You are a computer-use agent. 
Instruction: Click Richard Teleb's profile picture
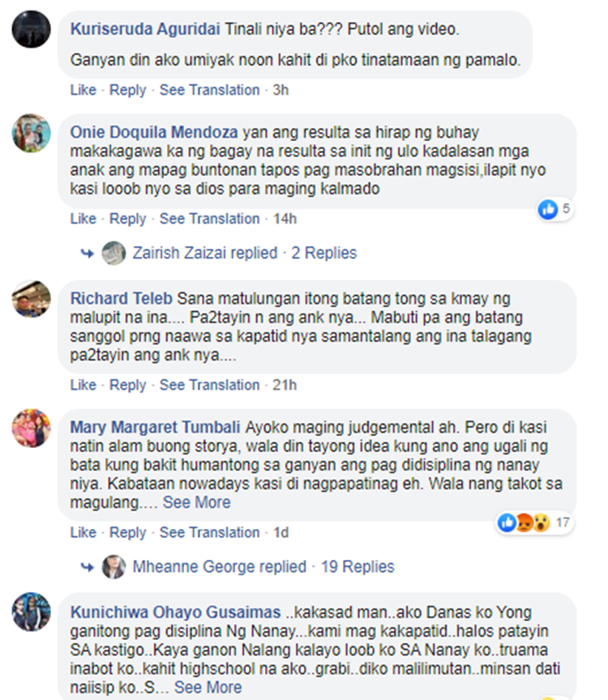pos(32,299)
